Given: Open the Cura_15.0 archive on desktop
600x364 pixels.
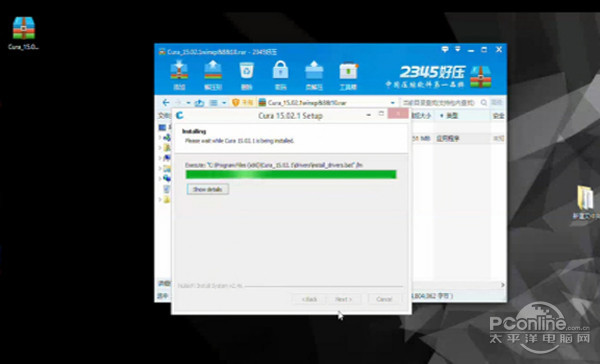Looking at the screenshot, I should pos(24,33).
